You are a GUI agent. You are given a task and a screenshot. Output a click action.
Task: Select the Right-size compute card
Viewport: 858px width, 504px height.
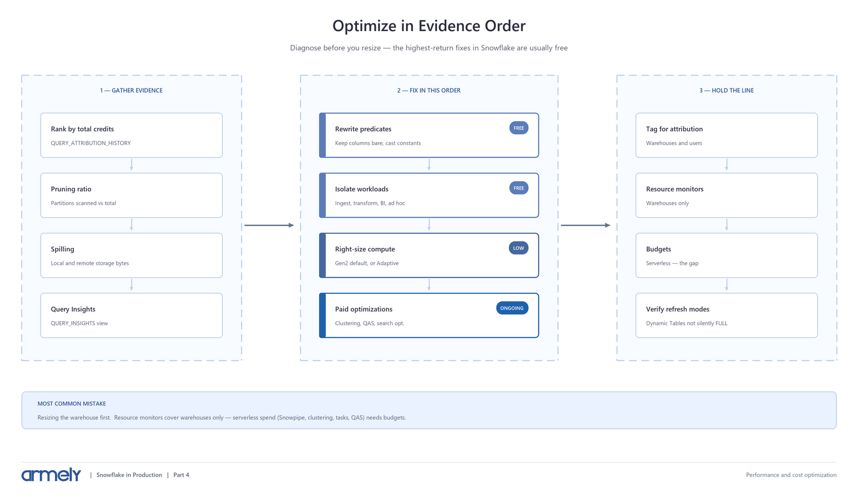[x=429, y=255]
